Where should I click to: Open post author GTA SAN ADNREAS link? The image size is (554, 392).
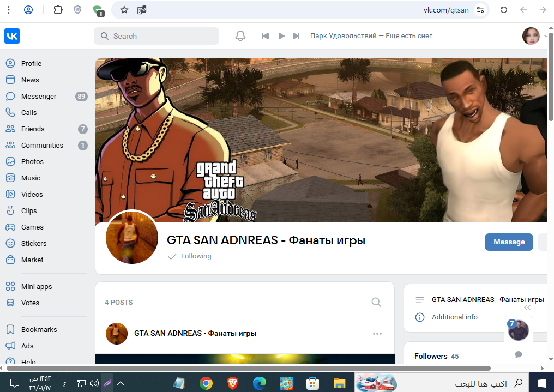195,333
